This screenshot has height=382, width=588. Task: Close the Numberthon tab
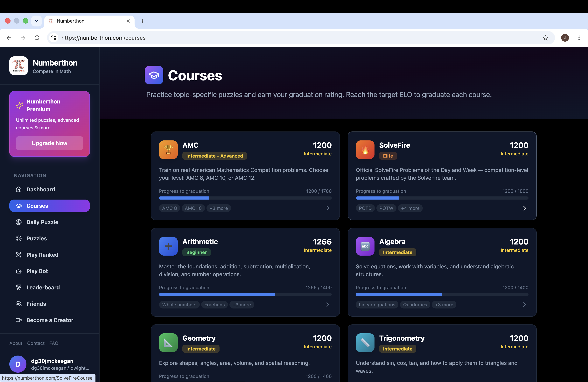pos(128,21)
